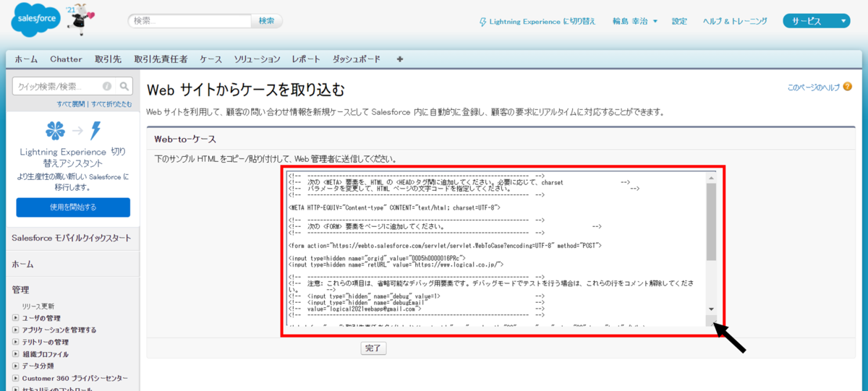Open the user menu 輪島 幸治
Screen dimensions: 868x391
(634, 22)
